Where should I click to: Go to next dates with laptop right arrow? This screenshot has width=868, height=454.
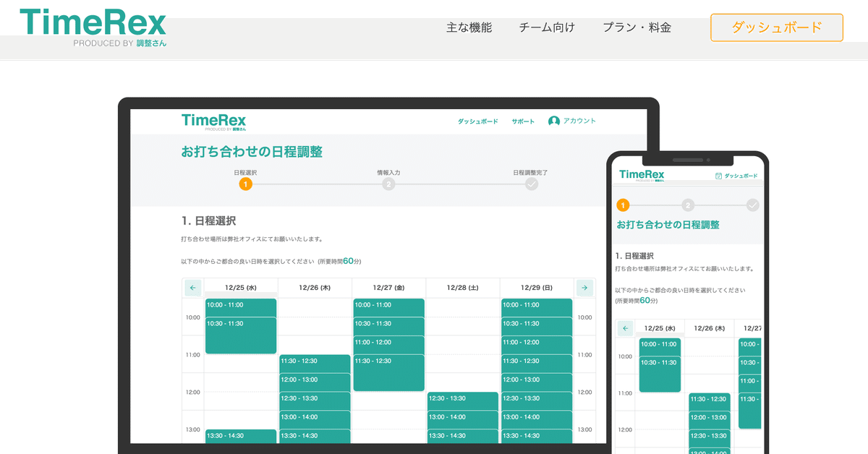[x=584, y=288]
